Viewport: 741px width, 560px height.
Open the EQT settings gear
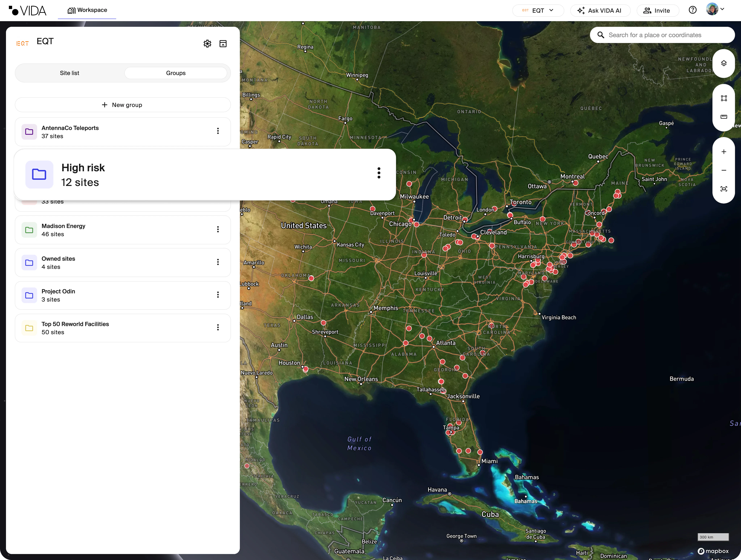point(207,44)
